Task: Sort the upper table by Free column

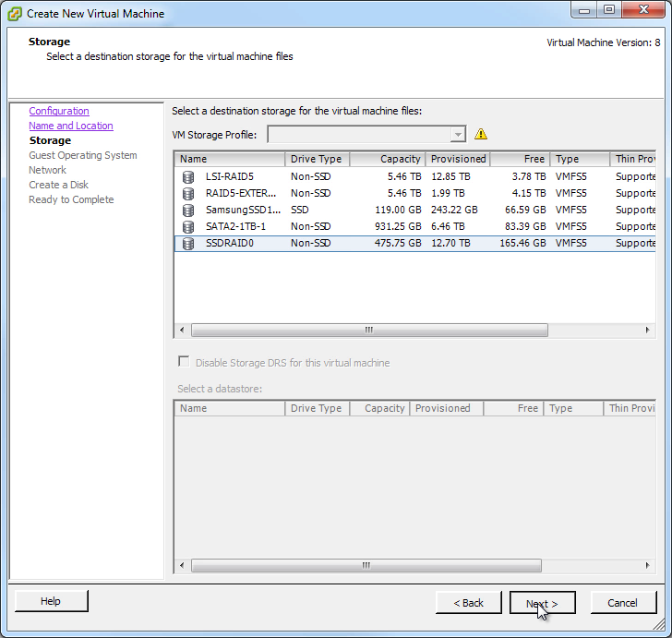Action: [520, 159]
